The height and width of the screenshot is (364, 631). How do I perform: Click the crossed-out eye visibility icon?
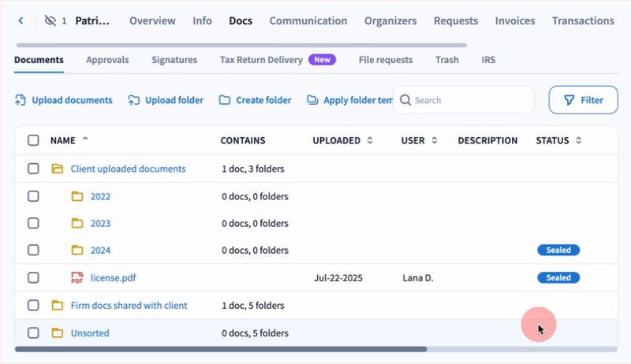pos(52,21)
